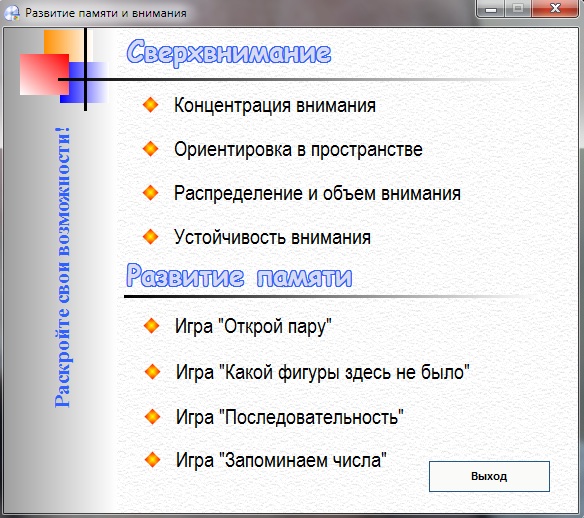Viewport: 584px width, 518px height.
Task: Click the diamond bullet beside 'Запоминаем числа'
Action: coord(152,460)
